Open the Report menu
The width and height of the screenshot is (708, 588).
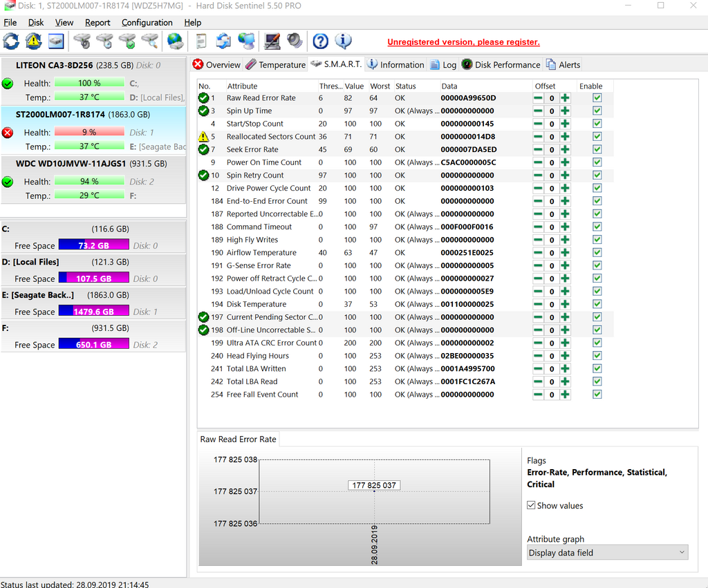pos(97,22)
